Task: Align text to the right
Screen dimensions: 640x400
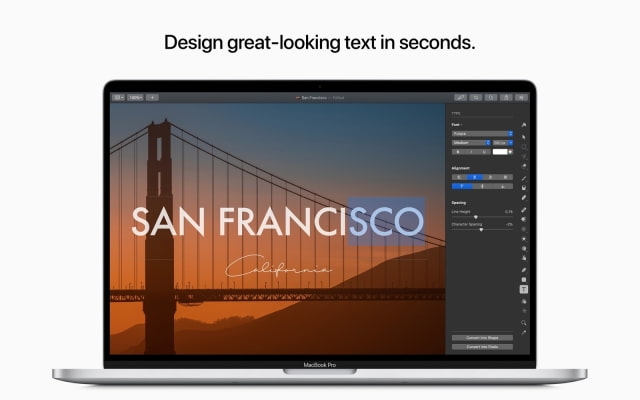Action: [490, 177]
